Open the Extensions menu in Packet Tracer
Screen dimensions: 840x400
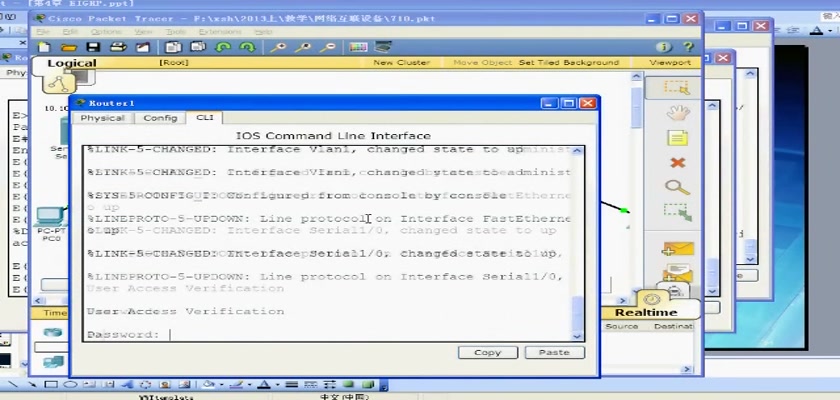pos(220,32)
